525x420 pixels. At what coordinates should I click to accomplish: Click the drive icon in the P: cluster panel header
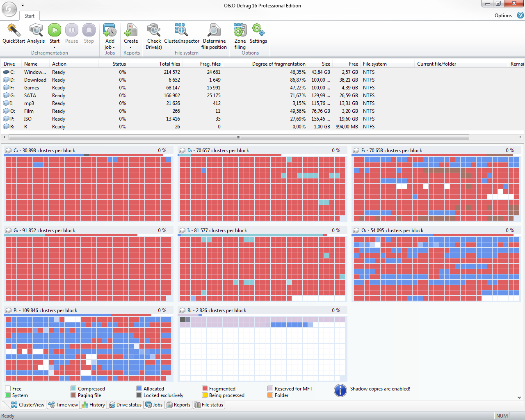[x=8, y=310]
